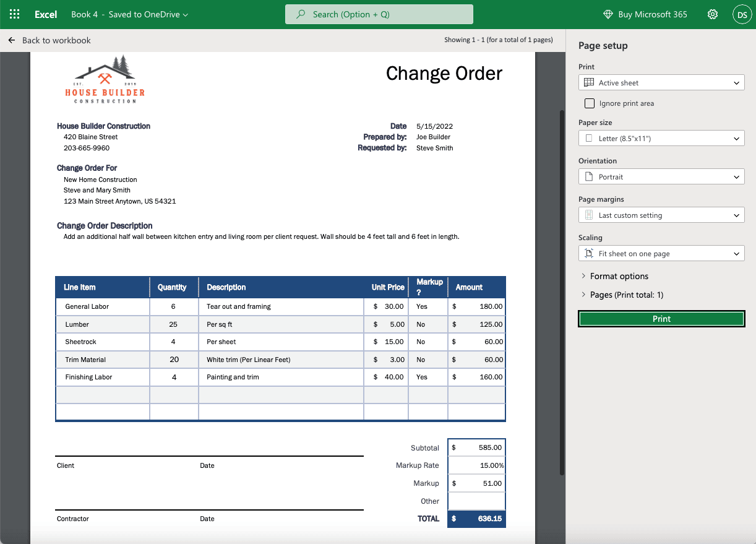
Task: Click the Subtotal value 585.00
Action: coord(476,447)
